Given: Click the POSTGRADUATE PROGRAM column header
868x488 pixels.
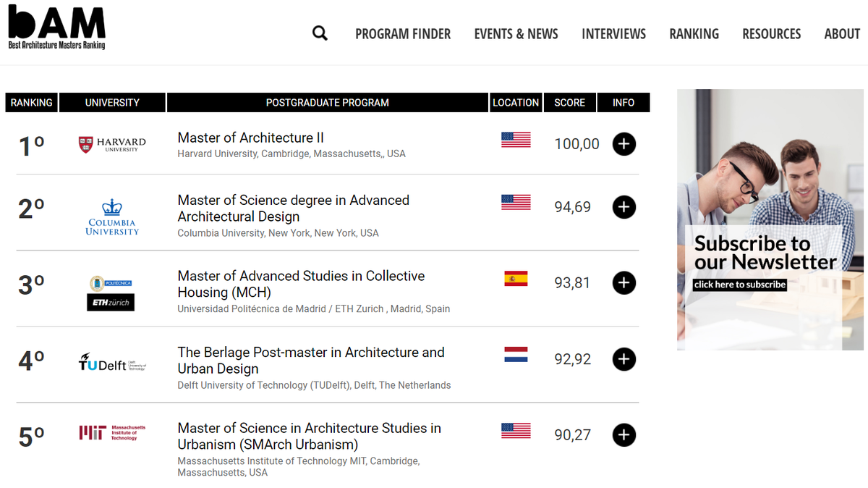Looking at the screenshot, I should (x=328, y=103).
